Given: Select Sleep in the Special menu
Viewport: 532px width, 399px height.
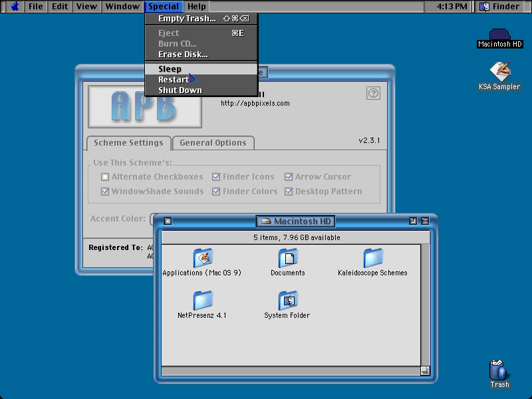Looking at the screenshot, I should 201,69.
